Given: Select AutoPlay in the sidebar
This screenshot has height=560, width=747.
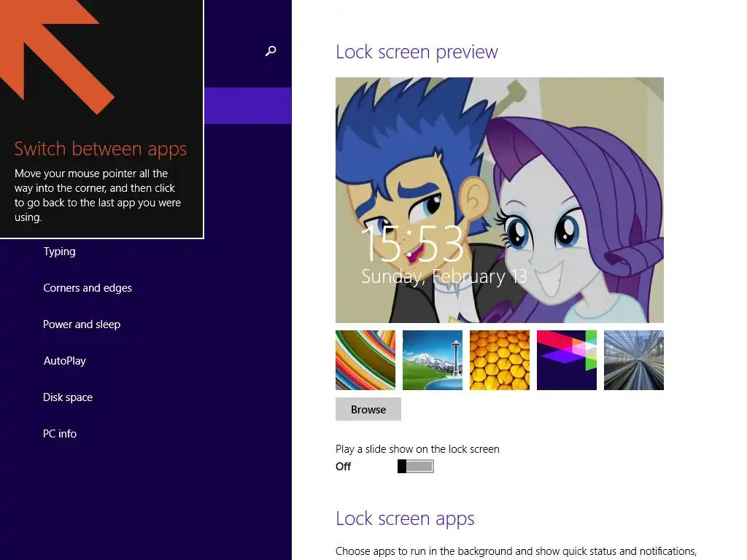Looking at the screenshot, I should (64, 361).
